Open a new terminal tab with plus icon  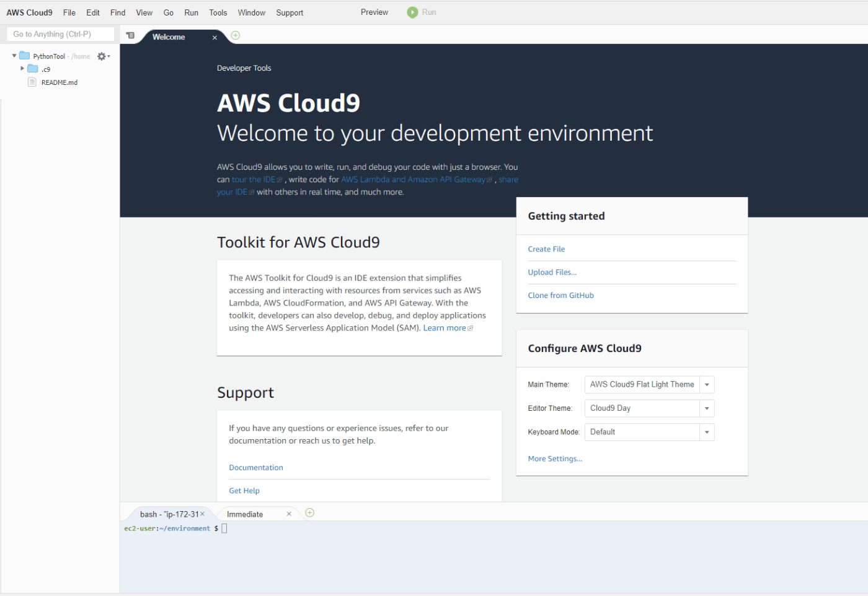[310, 513]
